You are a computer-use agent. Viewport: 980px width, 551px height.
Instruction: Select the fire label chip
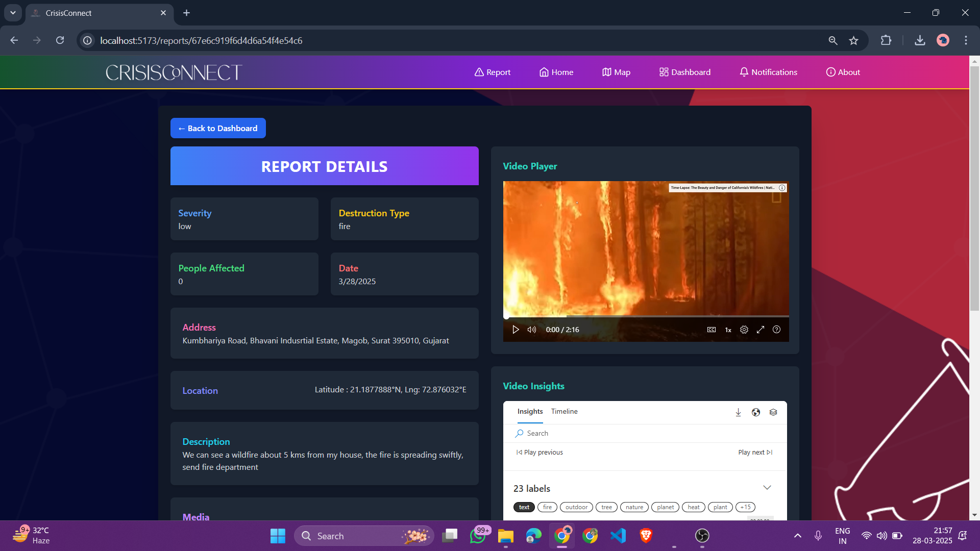(547, 507)
